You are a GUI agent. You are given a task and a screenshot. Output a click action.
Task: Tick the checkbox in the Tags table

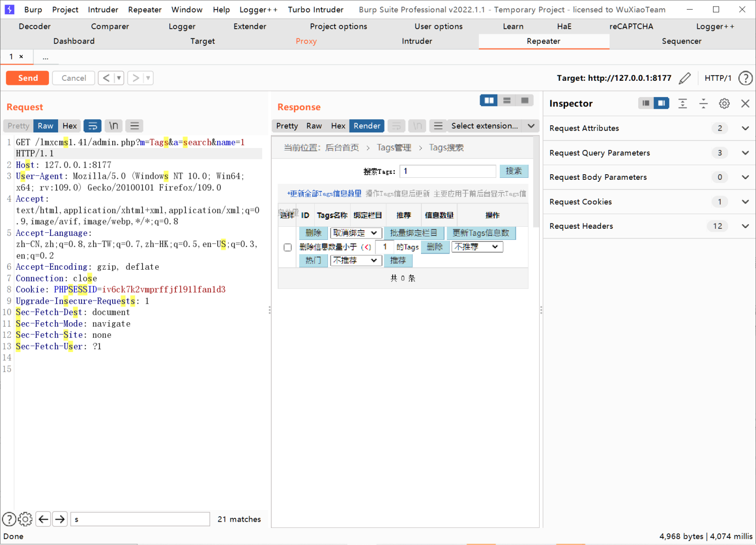coord(288,247)
